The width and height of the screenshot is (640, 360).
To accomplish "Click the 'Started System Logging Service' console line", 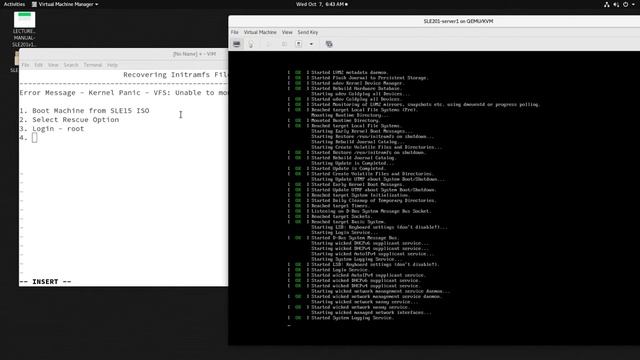I will (353, 318).
